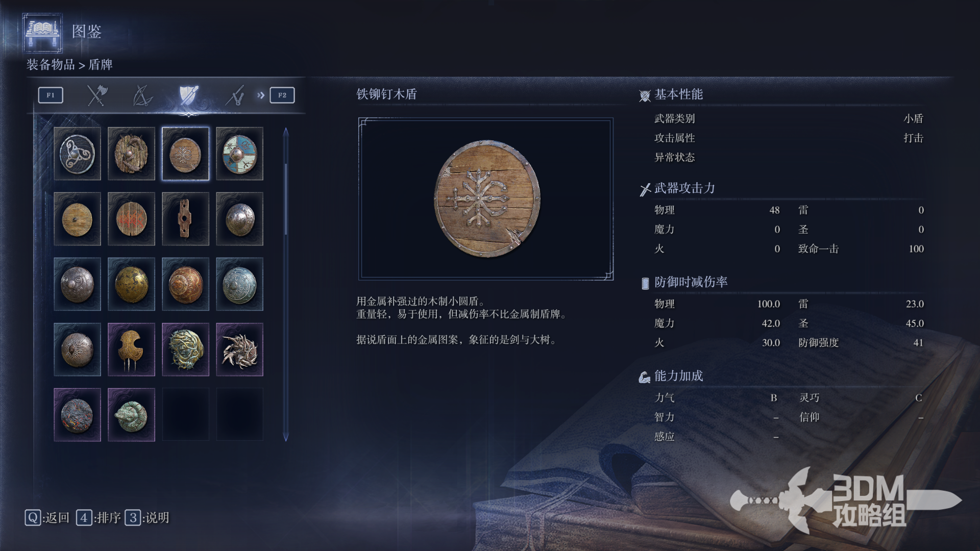Select the blue and white quartered shield
This screenshot has height=551, width=980.
coord(239,154)
